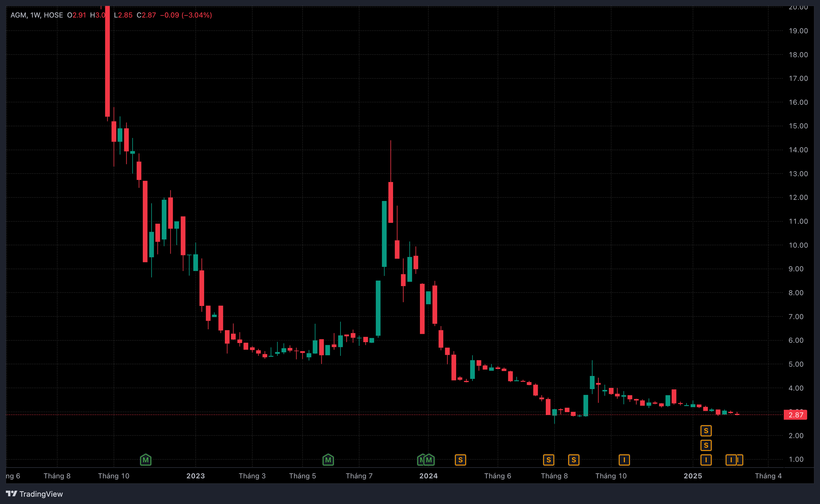Click the Tháng 3 time axis label

pos(252,476)
